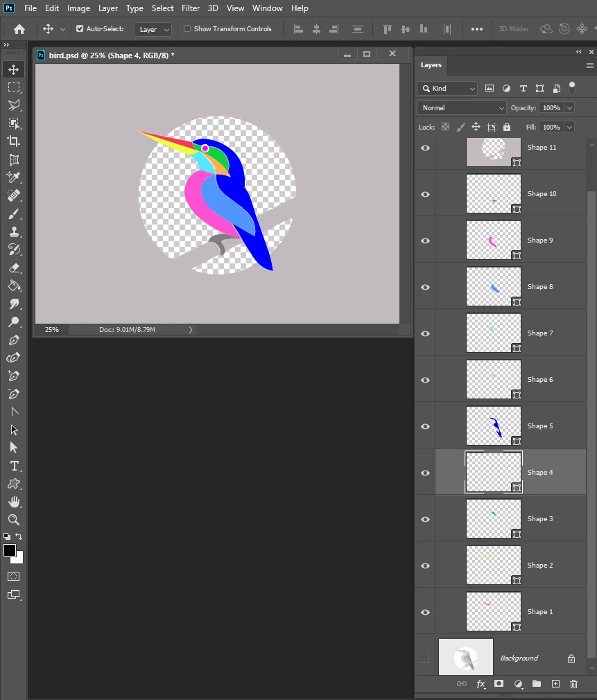597x700 pixels.
Task: Open the Filter menu
Action: (x=191, y=8)
